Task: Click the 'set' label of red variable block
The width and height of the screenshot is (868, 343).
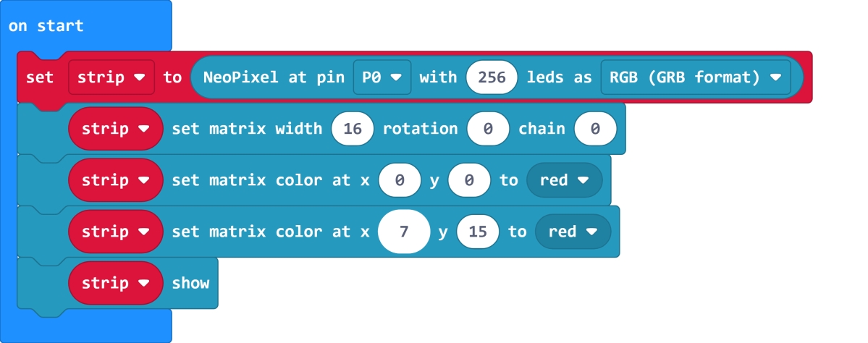Action: [40, 77]
